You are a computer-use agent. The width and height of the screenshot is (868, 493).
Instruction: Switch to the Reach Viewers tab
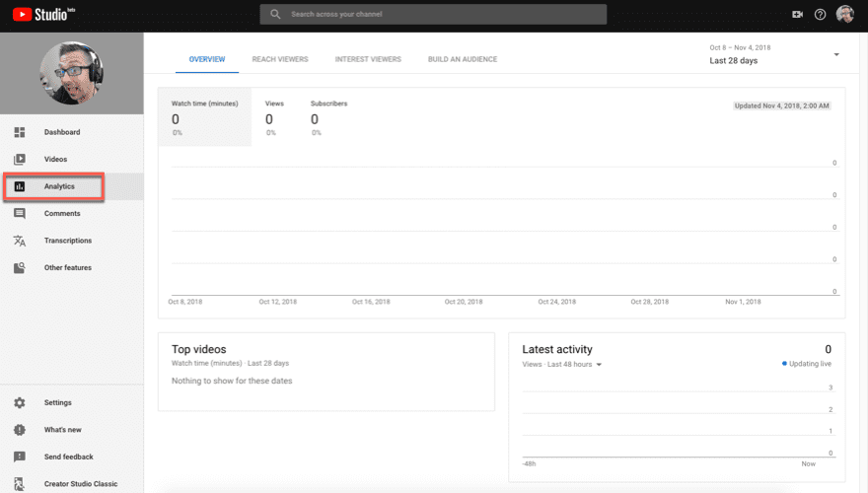click(x=281, y=59)
